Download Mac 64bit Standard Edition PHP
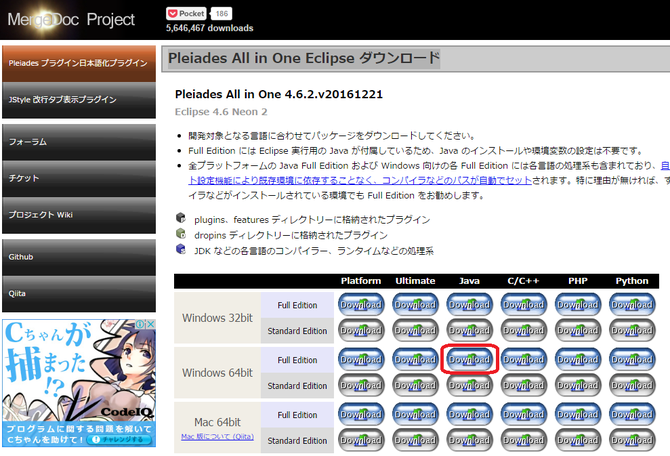 [578, 440]
